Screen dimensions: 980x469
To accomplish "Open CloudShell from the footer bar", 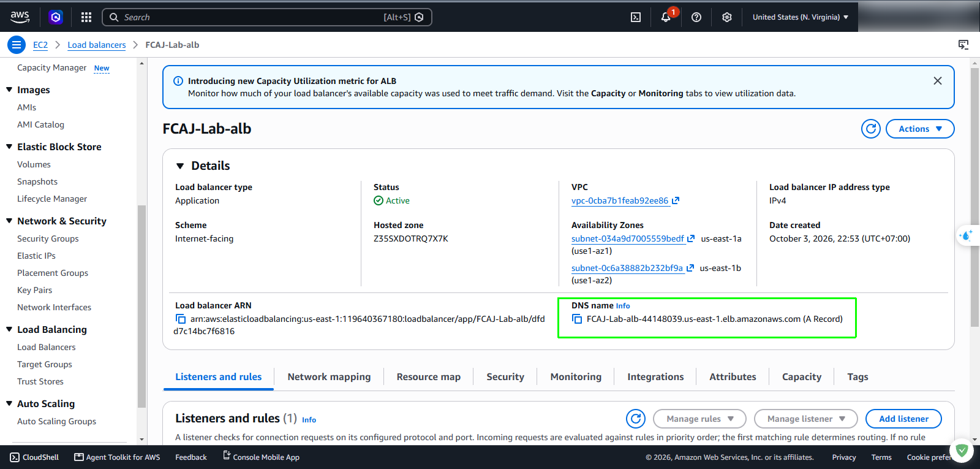I will coord(35,457).
